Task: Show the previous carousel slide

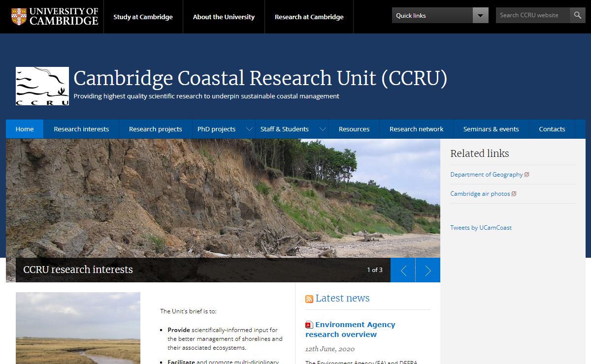Action: 403,270
